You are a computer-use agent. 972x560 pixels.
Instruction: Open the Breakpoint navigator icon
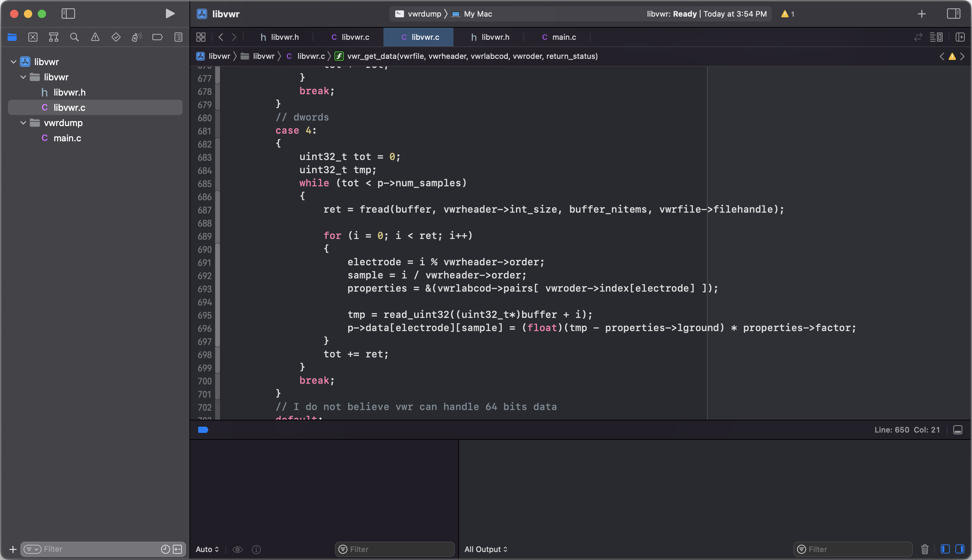[x=157, y=37]
